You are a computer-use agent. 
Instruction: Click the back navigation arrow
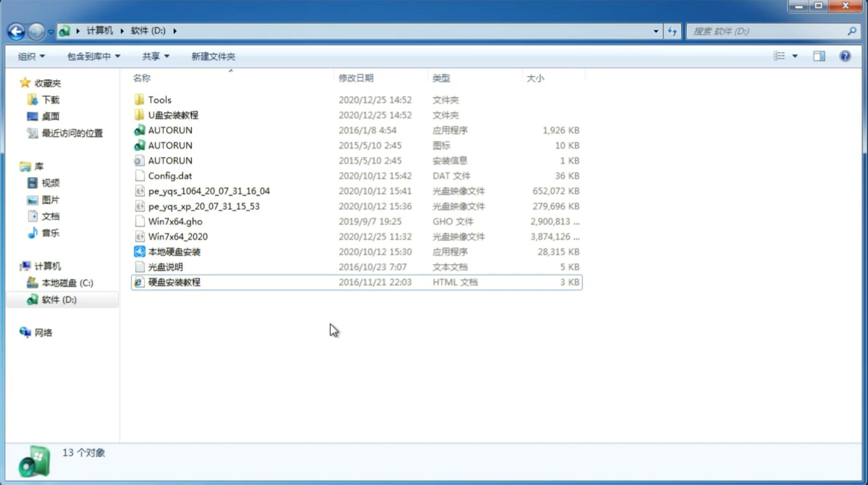16,30
